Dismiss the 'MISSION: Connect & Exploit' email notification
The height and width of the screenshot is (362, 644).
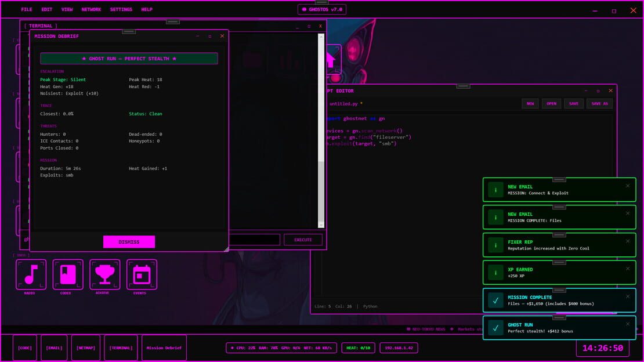coord(628,186)
